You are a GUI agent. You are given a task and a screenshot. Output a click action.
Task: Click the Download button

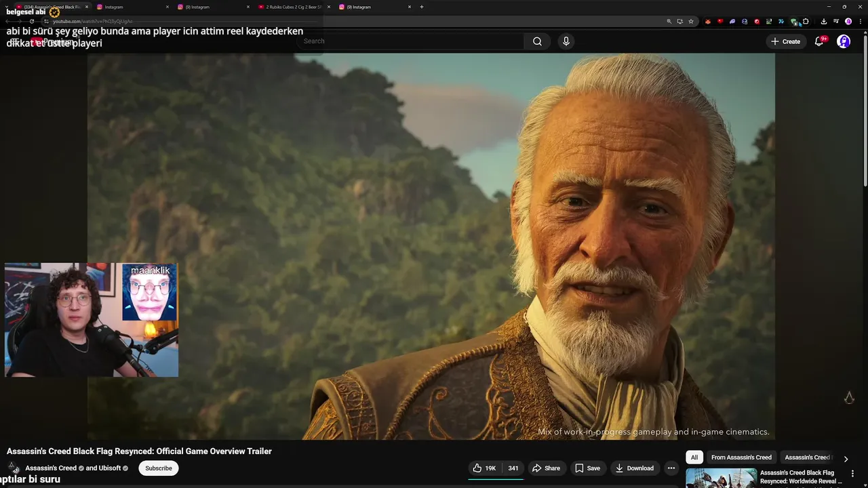click(x=634, y=468)
